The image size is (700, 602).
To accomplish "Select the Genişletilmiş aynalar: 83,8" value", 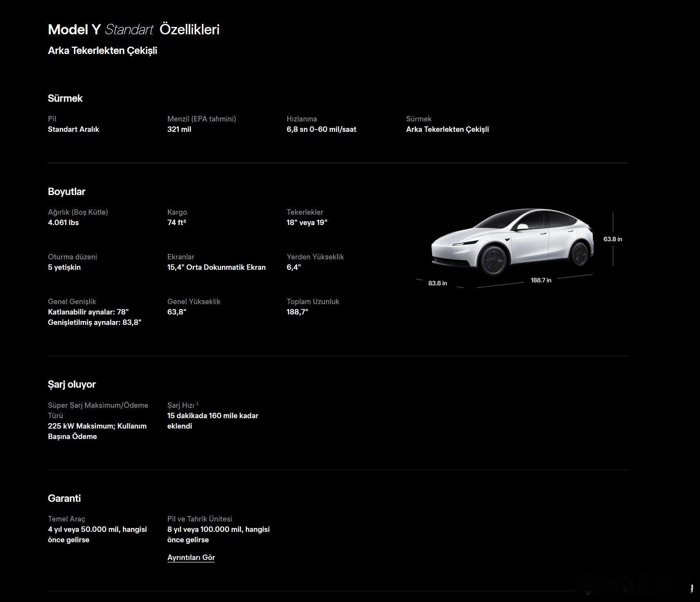I will 94,322.
